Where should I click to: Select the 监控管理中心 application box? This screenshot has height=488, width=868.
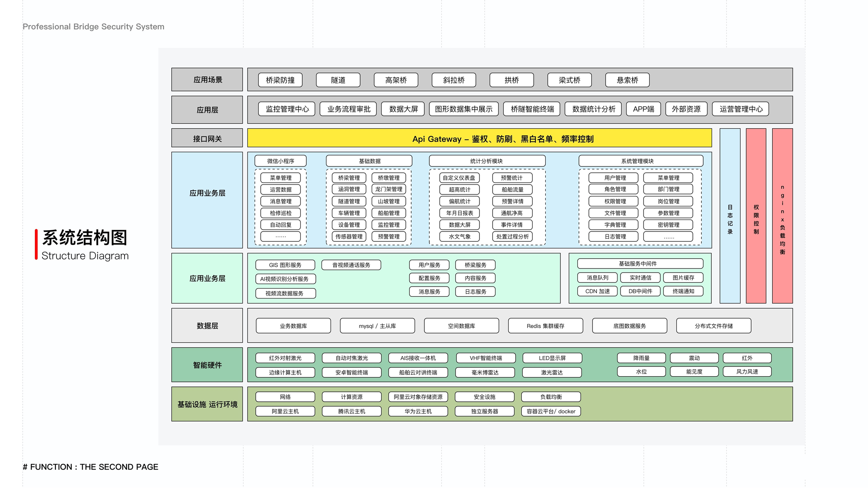point(287,109)
